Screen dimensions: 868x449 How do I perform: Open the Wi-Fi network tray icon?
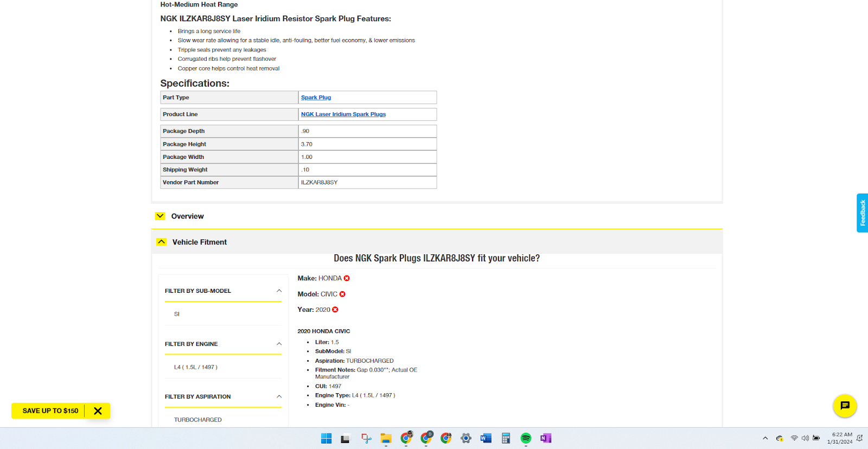tap(794, 438)
